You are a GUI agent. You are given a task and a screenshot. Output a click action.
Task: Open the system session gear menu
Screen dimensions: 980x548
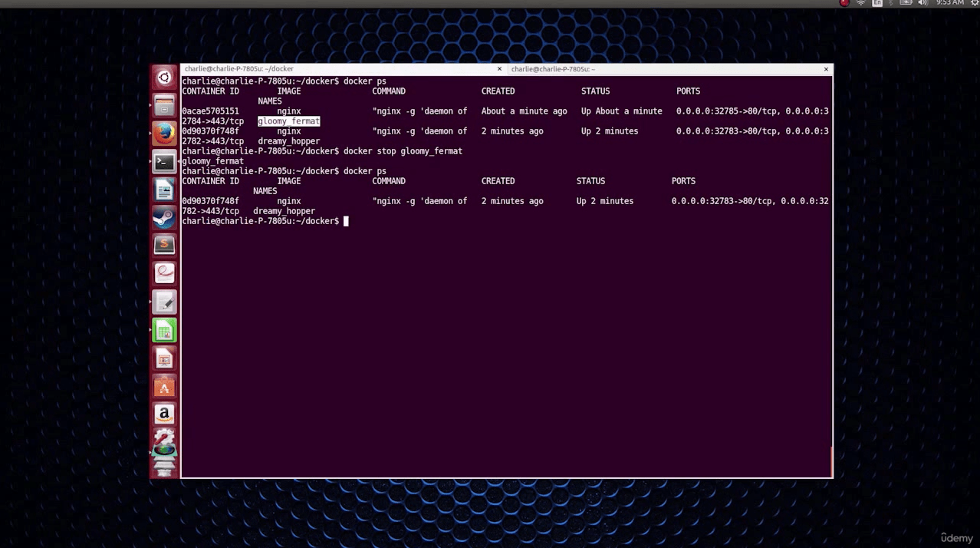point(975,3)
